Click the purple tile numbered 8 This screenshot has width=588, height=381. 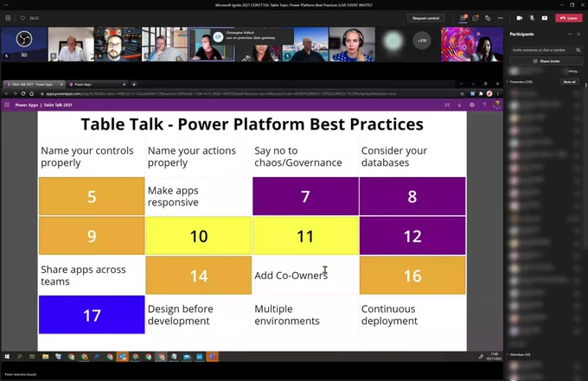[412, 196]
